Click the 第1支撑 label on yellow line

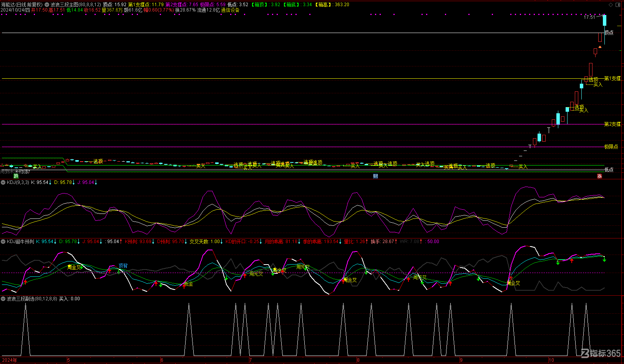click(612, 78)
